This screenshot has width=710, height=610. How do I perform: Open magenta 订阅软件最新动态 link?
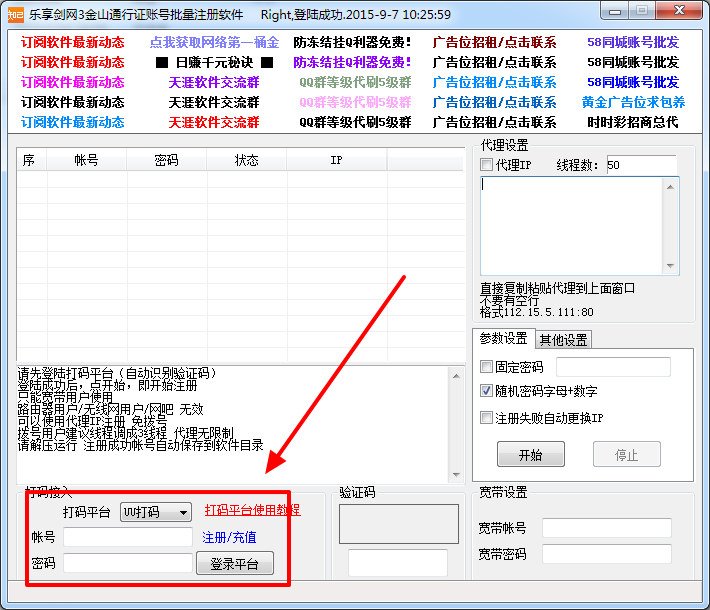click(x=72, y=82)
